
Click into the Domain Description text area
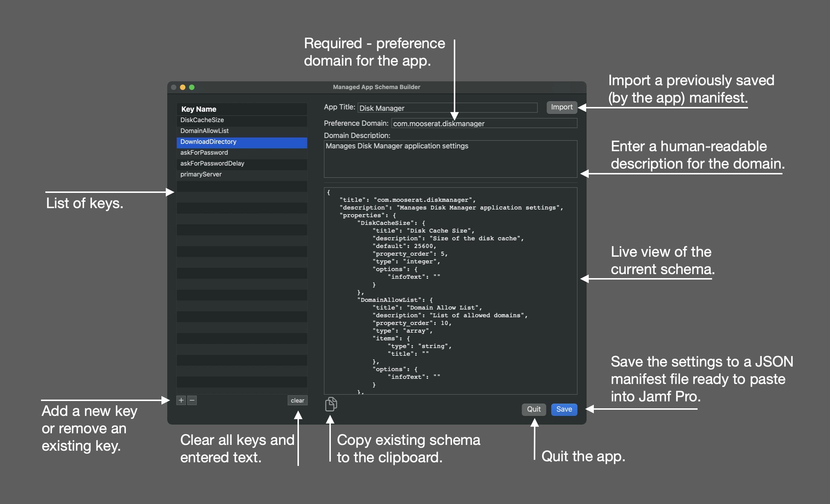[x=451, y=159]
